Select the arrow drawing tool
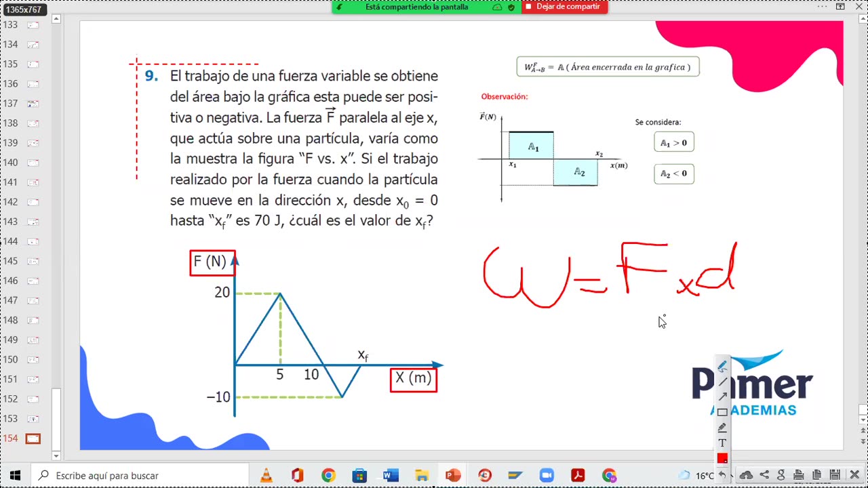The height and width of the screenshot is (488, 868). click(x=722, y=396)
